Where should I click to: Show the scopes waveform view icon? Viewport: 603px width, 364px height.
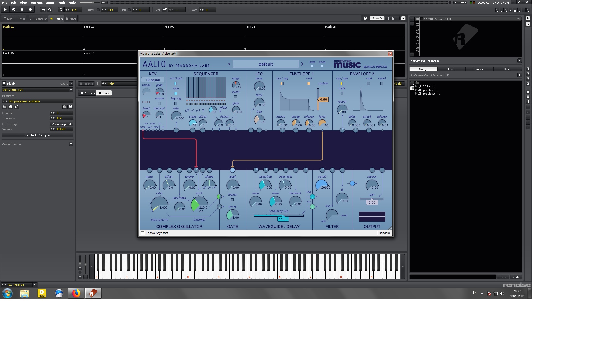(x=377, y=18)
